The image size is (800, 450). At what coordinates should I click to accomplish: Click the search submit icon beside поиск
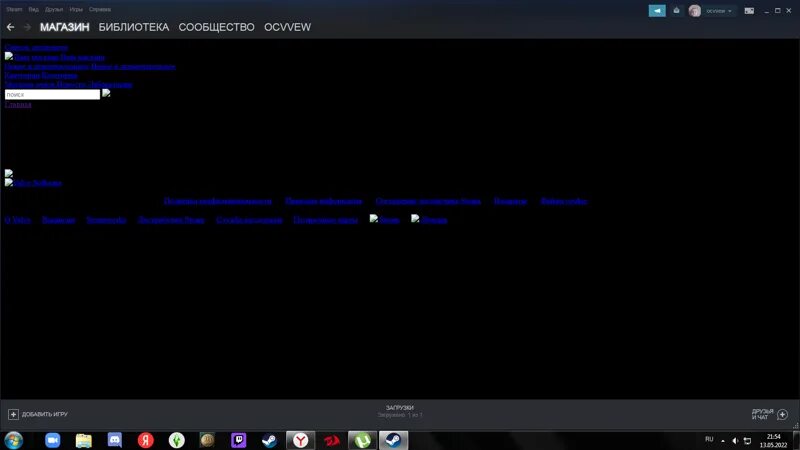[x=106, y=93]
